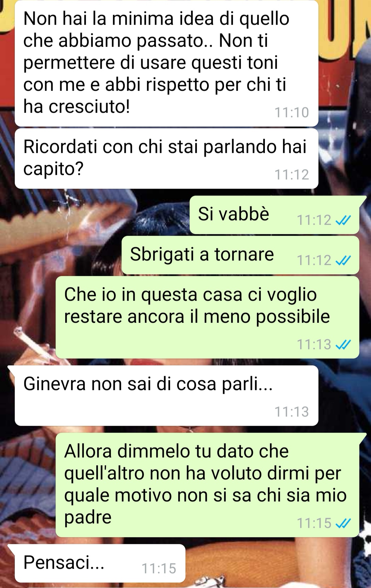This screenshot has width=371, height=588.
Task: Select the 'Ricordati con chi stai parlando' bubble
Action: click(x=166, y=158)
